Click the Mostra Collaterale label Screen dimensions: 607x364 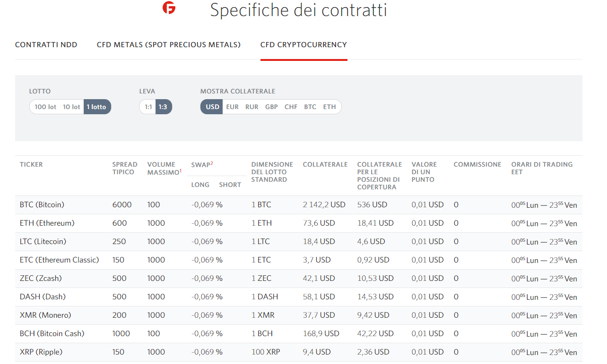pyautogui.click(x=238, y=91)
